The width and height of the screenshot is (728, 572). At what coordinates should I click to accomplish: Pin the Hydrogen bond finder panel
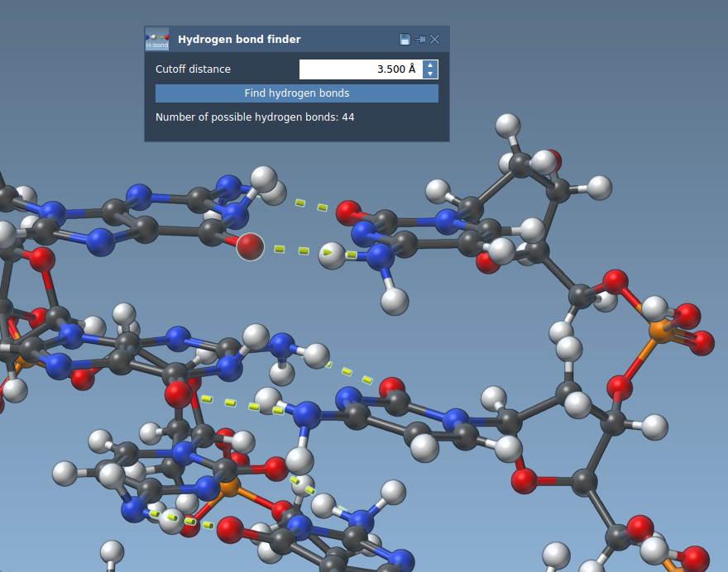point(419,39)
